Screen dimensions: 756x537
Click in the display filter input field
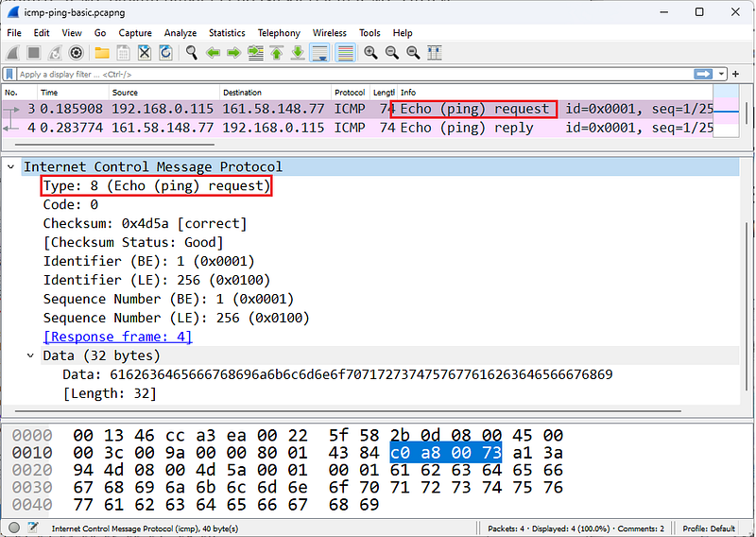coord(354,74)
